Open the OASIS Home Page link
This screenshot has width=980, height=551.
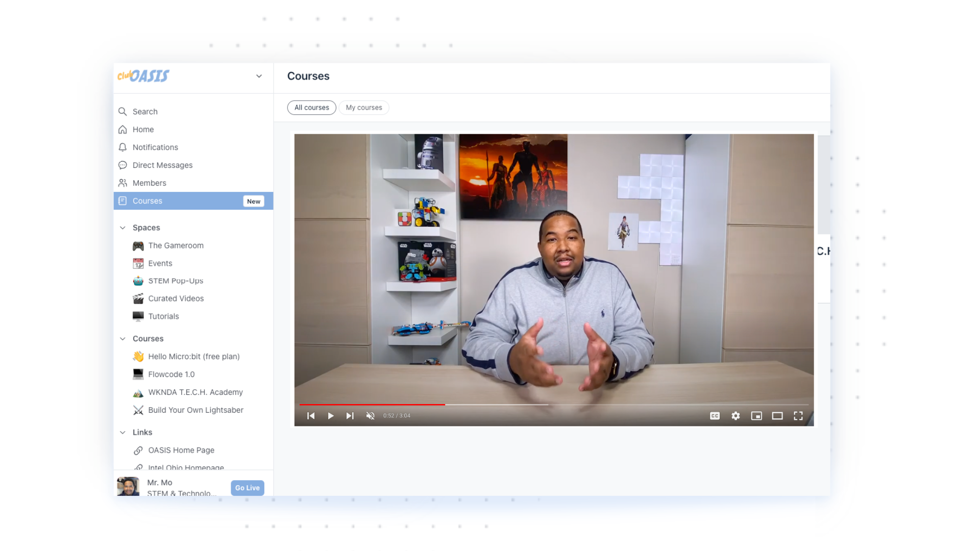tap(181, 450)
